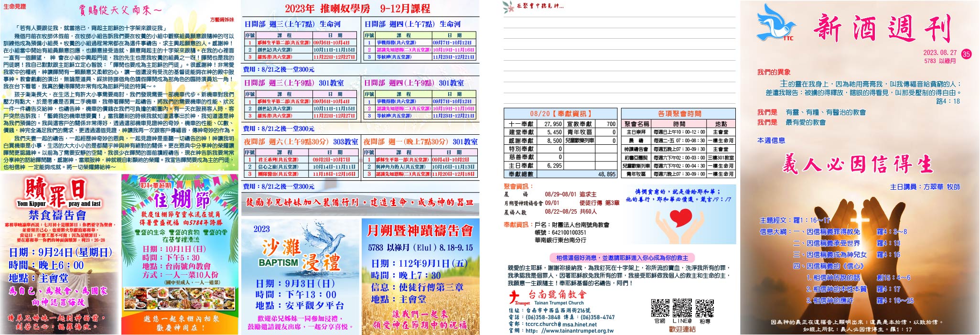Click the address 台南市中西區西湖街216號
The image size is (980, 335).
[559, 310]
